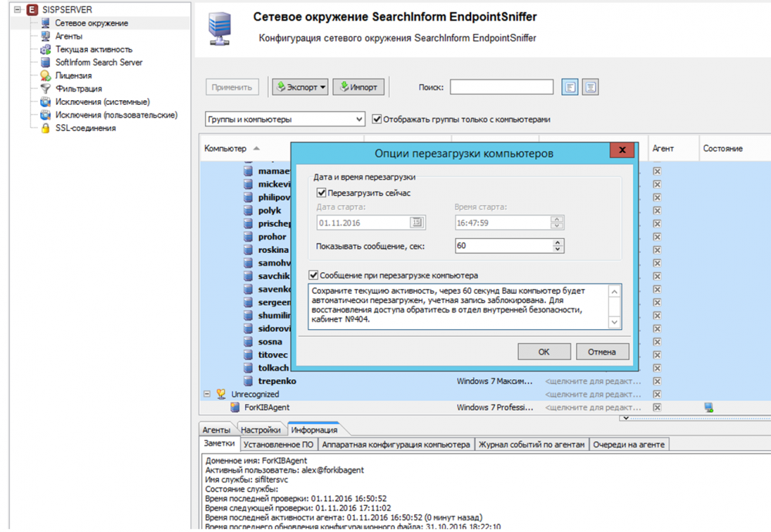Viewport: 771px width, 532px height.
Task: Uncheck Перезагрузить сейчас checkbox
Action: 322,193
